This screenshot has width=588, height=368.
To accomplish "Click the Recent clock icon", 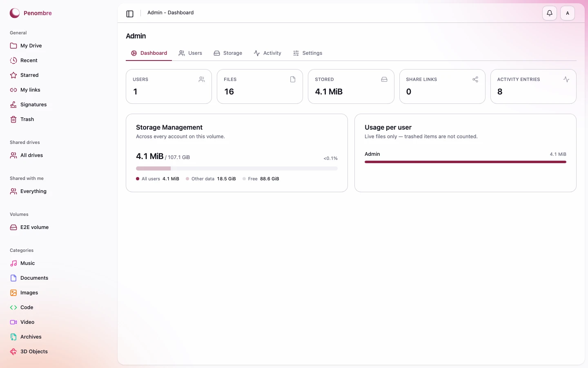I will click(x=13, y=61).
